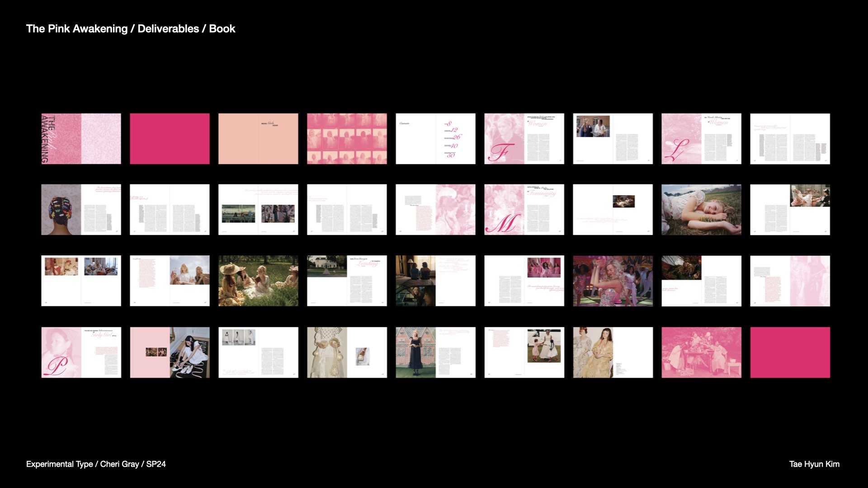Click 'Experimental Type / Cheri Gray / SP24' footer
Screen dimensions: 868x488
coord(96,464)
